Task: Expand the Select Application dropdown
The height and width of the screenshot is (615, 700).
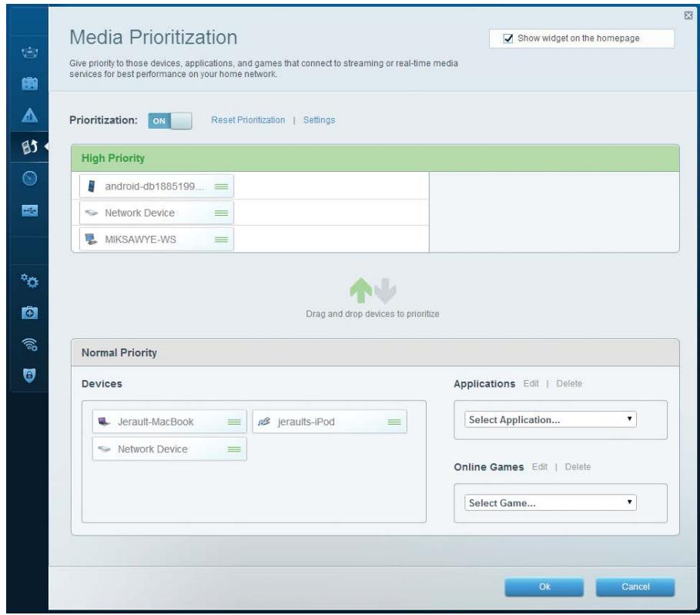Action: coord(551,419)
